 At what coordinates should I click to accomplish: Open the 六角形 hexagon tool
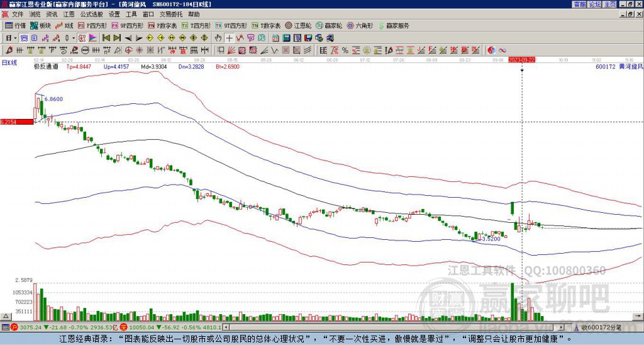point(360,25)
